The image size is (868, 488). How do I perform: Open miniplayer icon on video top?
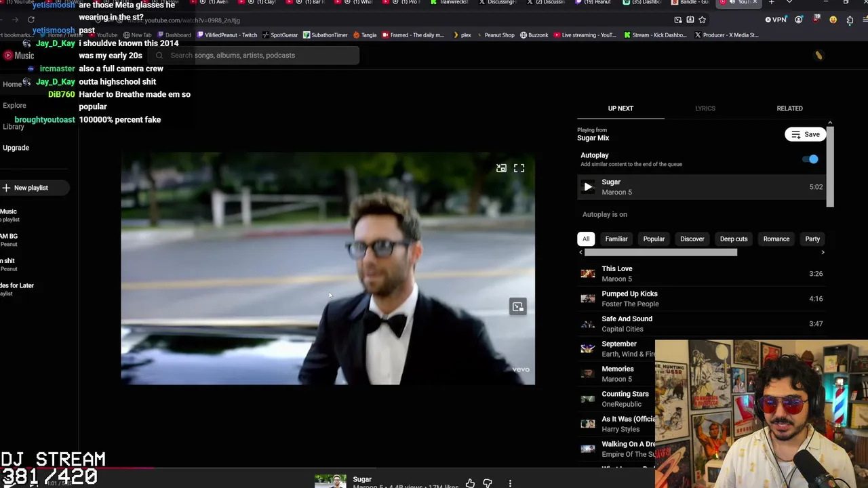(501, 168)
